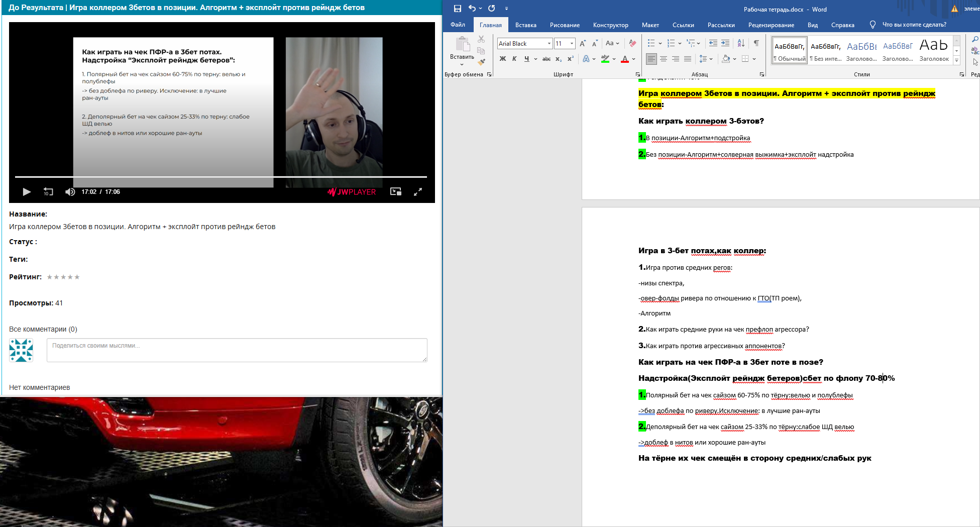Switch to the Вставка tab

tap(525, 25)
